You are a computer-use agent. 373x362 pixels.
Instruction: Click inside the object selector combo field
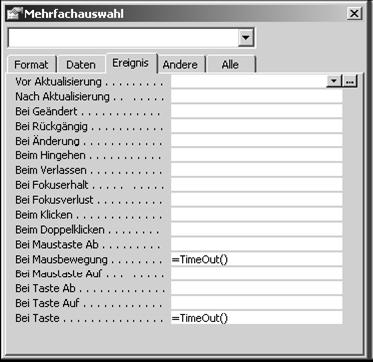[123, 38]
